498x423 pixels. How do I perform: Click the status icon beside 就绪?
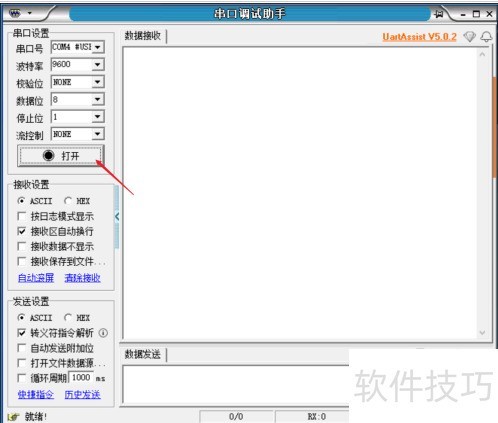[x=13, y=417]
